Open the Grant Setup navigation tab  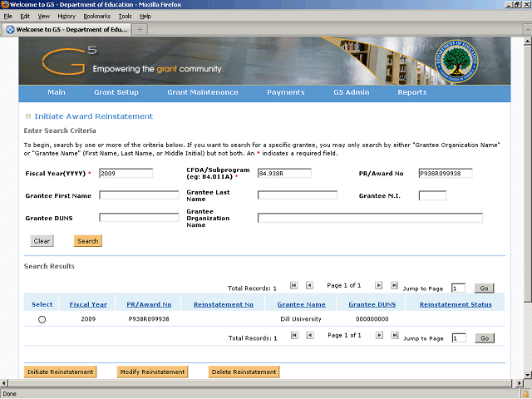116,92
